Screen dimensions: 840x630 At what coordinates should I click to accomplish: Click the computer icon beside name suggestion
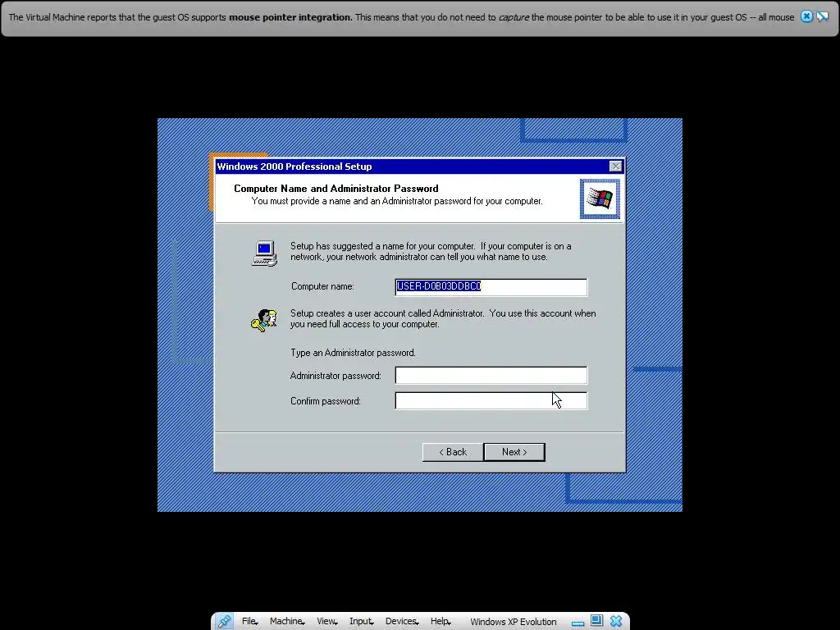point(265,253)
